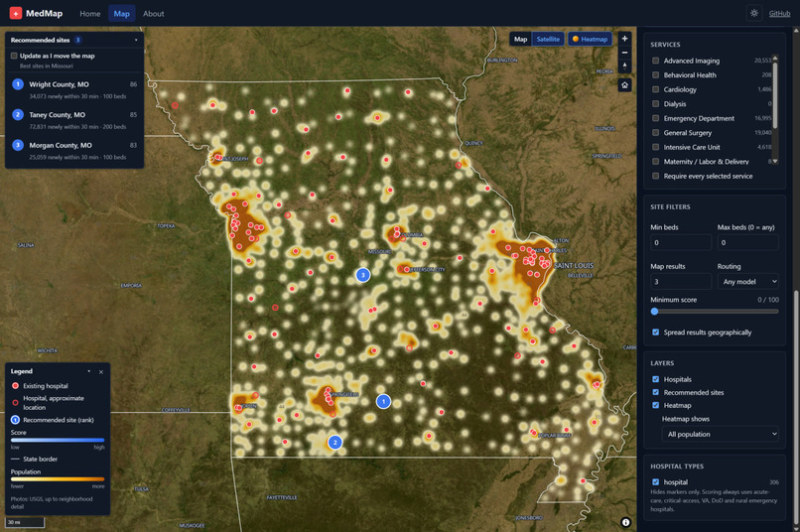Toggle the Heatmap overlay button
Screen dimensions: 800x532
590,40
